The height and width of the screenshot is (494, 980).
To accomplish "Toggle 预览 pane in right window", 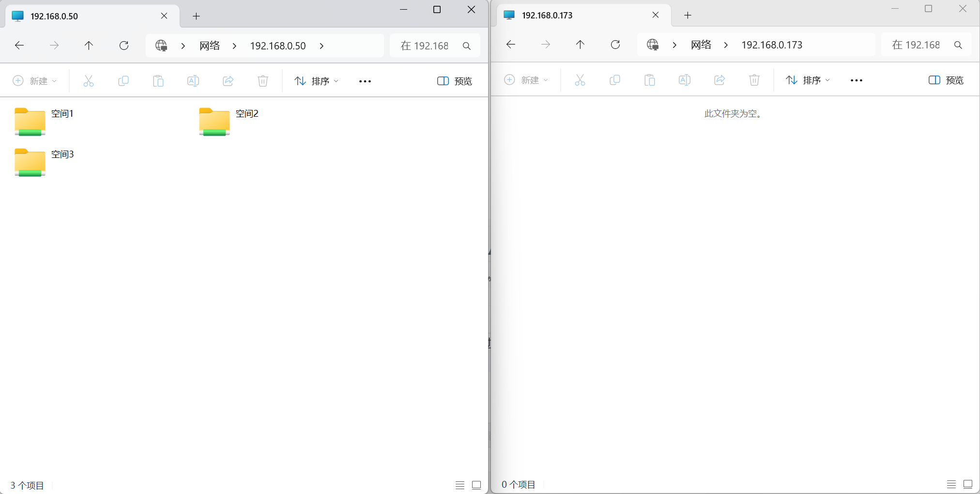I will [x=946, y=80].
